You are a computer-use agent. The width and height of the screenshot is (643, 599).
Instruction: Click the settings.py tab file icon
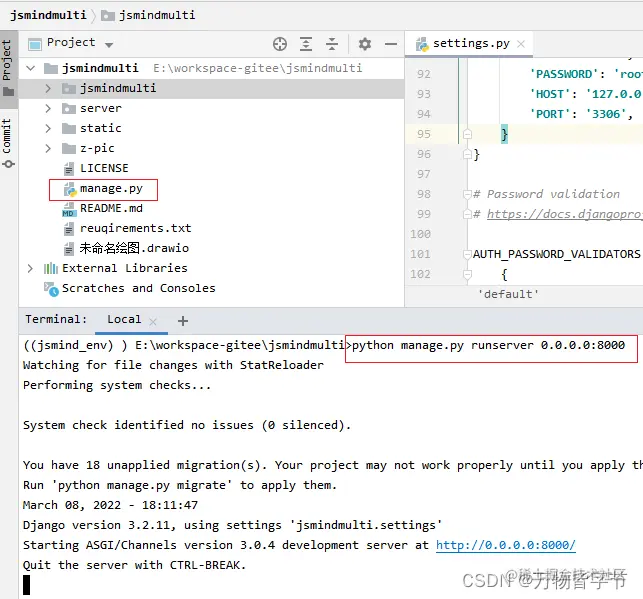click(422, 44)
